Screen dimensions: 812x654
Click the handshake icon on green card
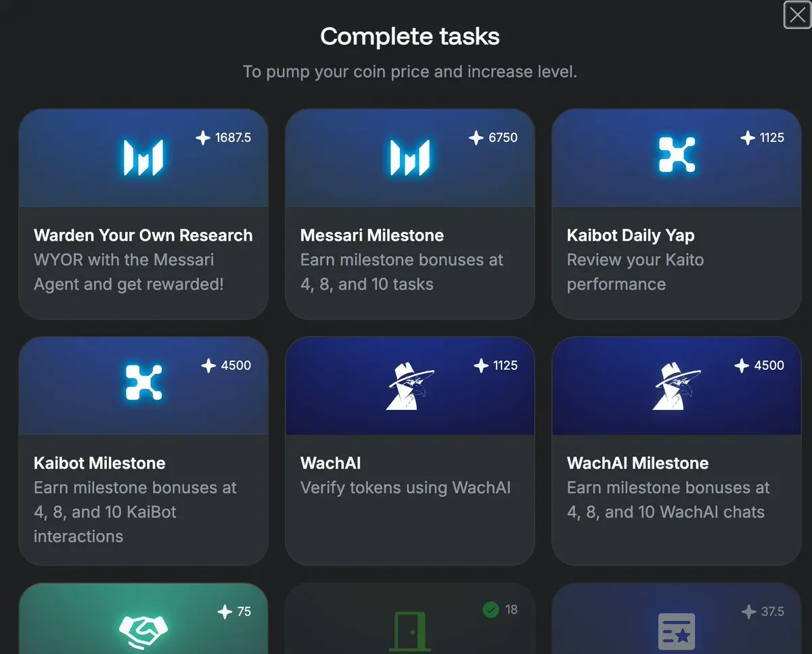143,630
